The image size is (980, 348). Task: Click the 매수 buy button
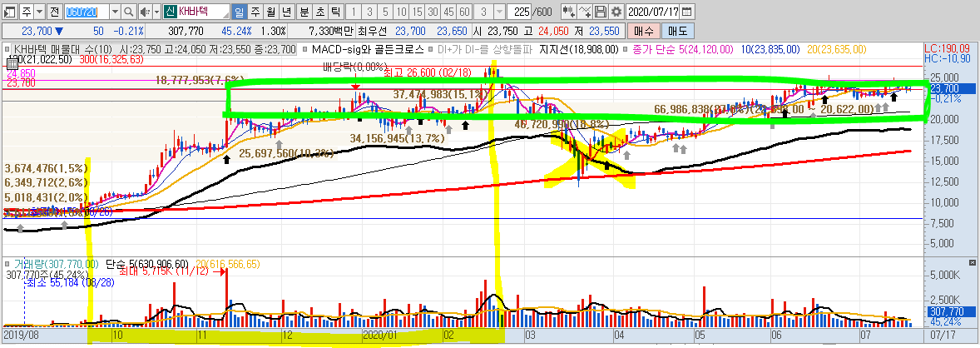click(x=643, y=30)
